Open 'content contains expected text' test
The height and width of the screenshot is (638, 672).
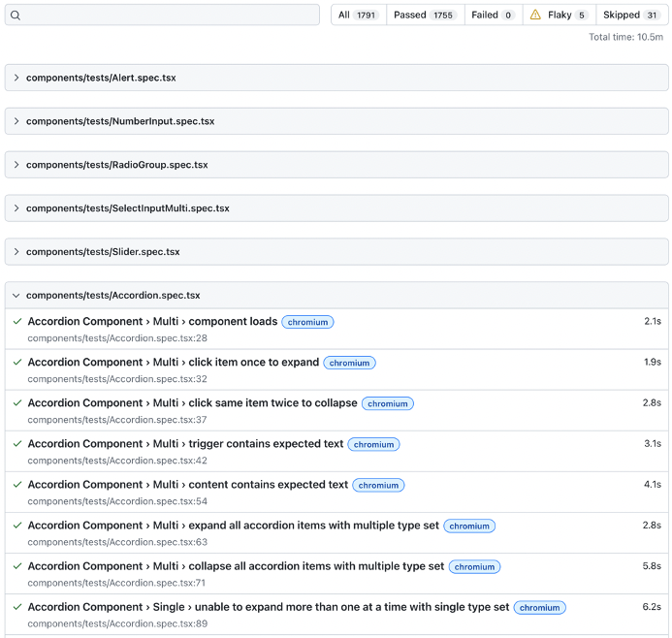coord(188,484)
